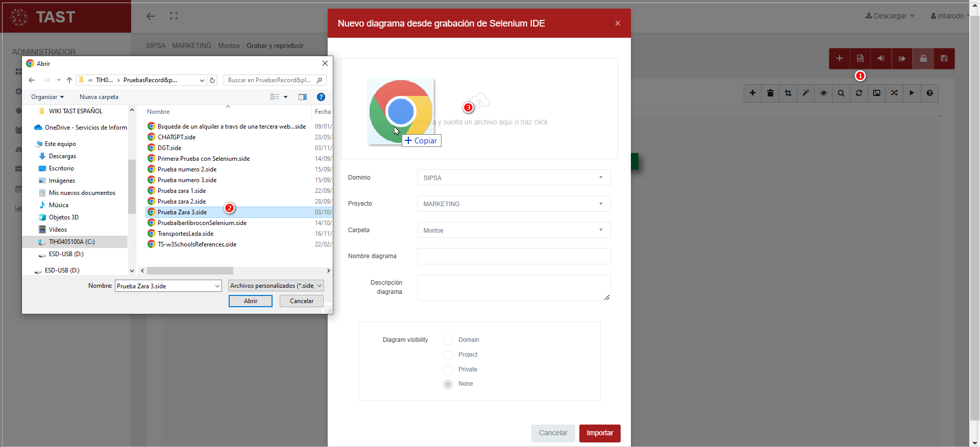This screenshot has height=447, width=980.
Task: Click the horizontal scrollbar in file list
Action: point(190,271)
